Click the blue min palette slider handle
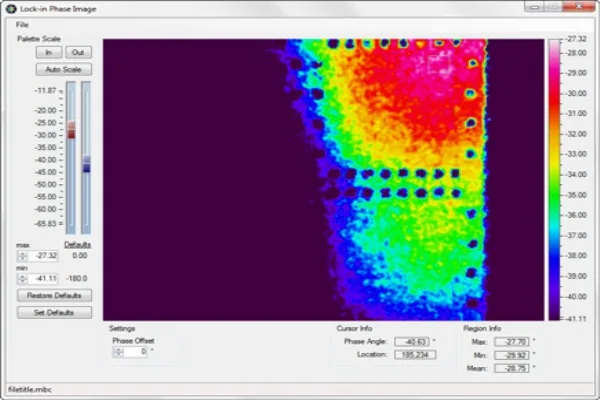 [87, 164]
